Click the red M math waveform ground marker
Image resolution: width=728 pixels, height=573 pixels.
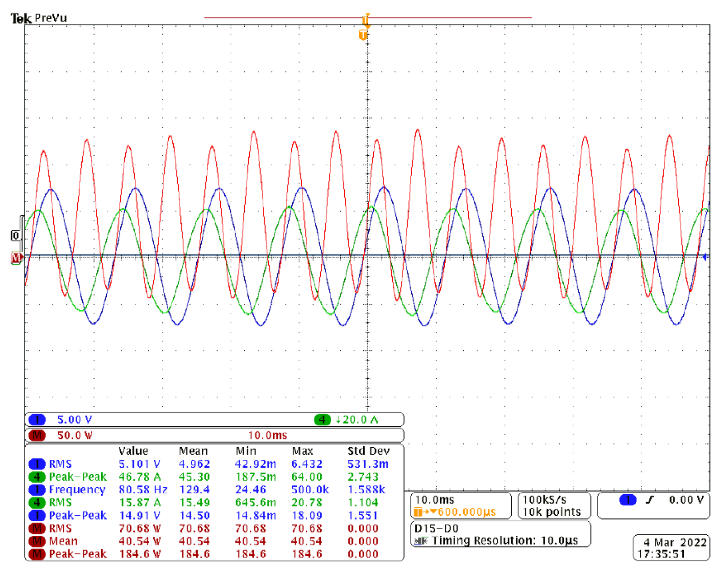click(15, 258)
